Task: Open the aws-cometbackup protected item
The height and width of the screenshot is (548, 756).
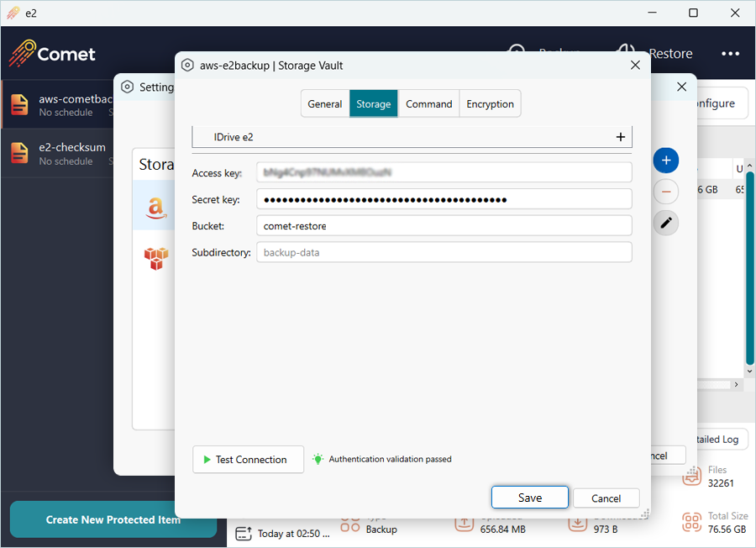Action: tap(58, 105)
